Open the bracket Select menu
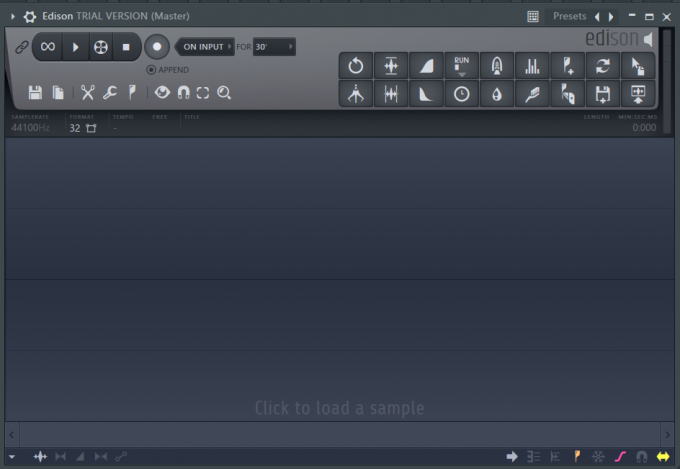 pos(203,92)
